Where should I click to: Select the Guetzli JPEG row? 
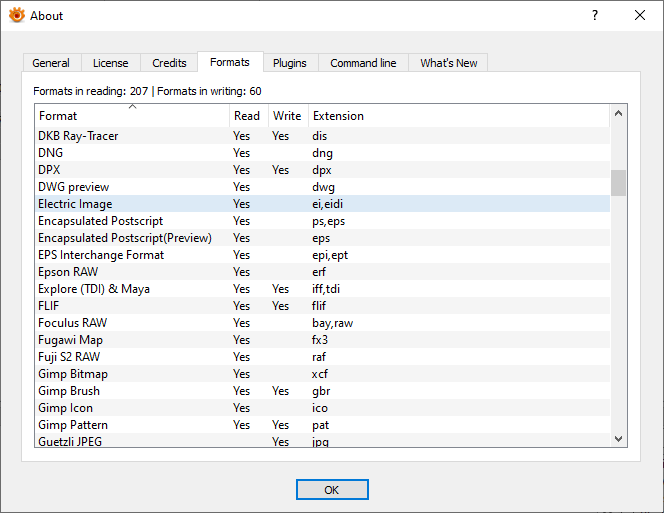point(323,441)
